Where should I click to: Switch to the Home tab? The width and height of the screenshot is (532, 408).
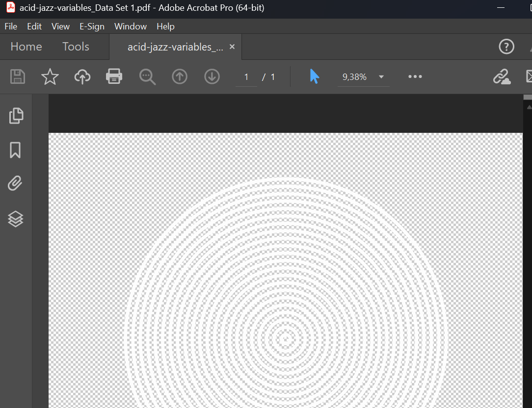[x=26, y=47]
